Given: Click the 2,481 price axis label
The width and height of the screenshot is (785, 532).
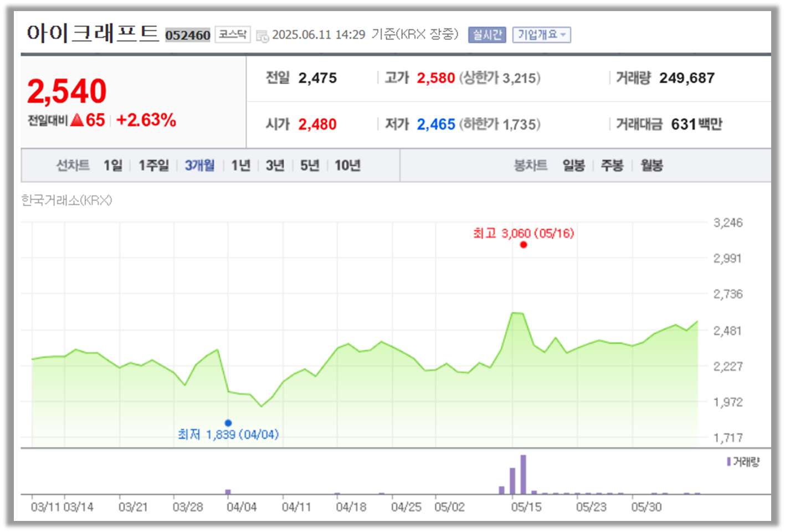Looking at the screenshot, I should point(728,330).
